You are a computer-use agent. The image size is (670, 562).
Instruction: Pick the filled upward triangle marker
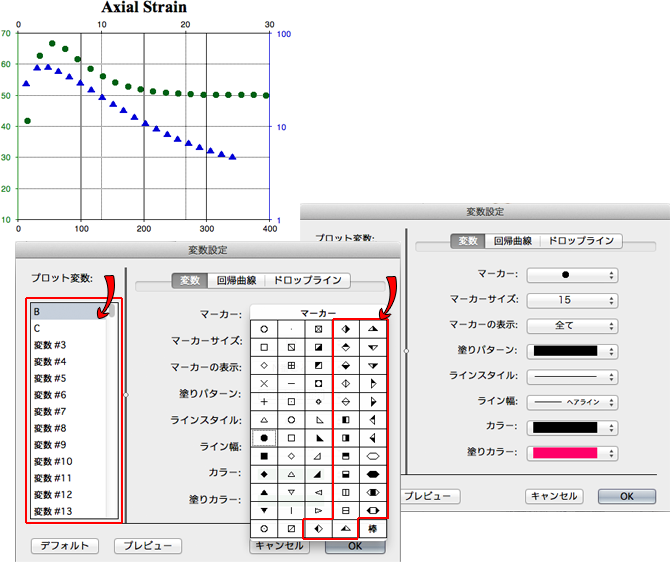(x=264, y=492)
